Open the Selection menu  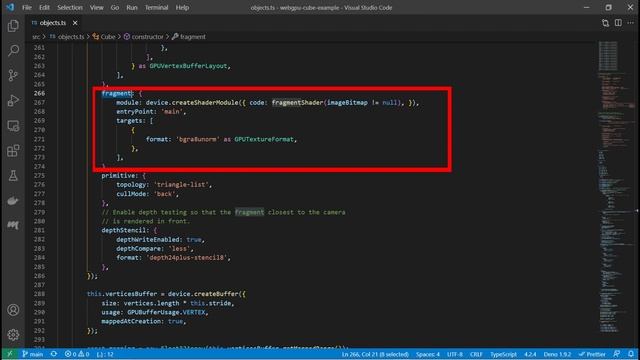(x=70, y=7)
